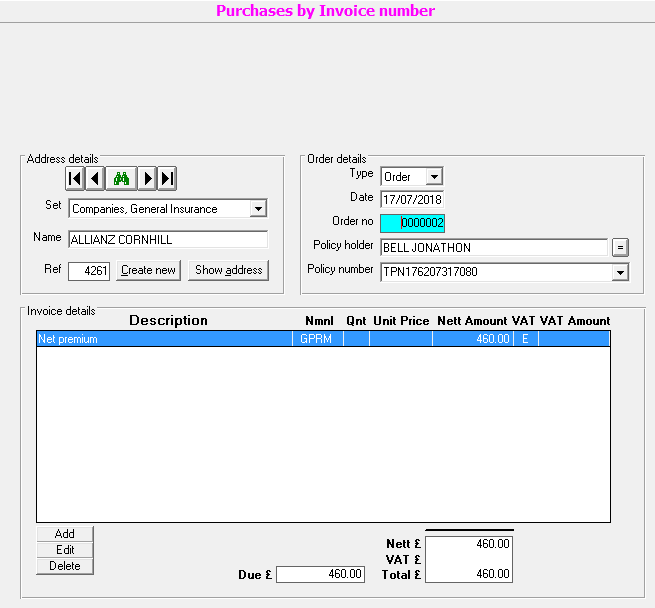This screenshot has height=608, width=655.
Task: Click the Add invoice line button
Action: coord(65,534)
